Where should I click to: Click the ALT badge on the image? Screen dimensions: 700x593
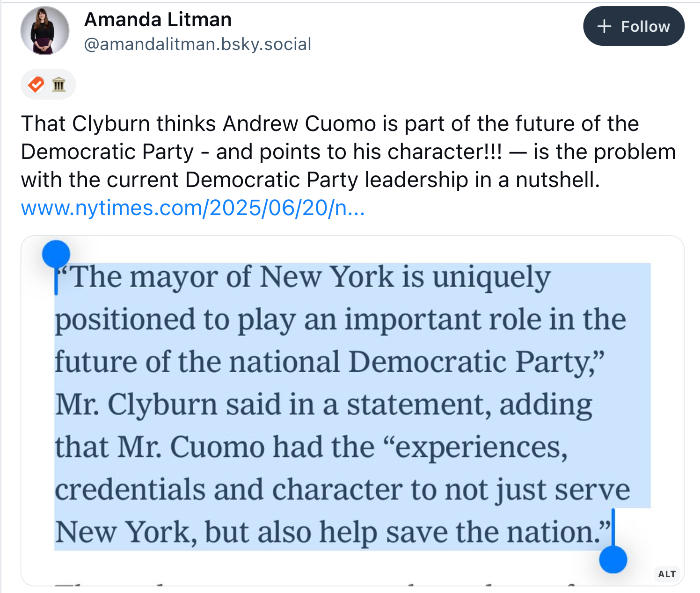(x=667, y=574)
